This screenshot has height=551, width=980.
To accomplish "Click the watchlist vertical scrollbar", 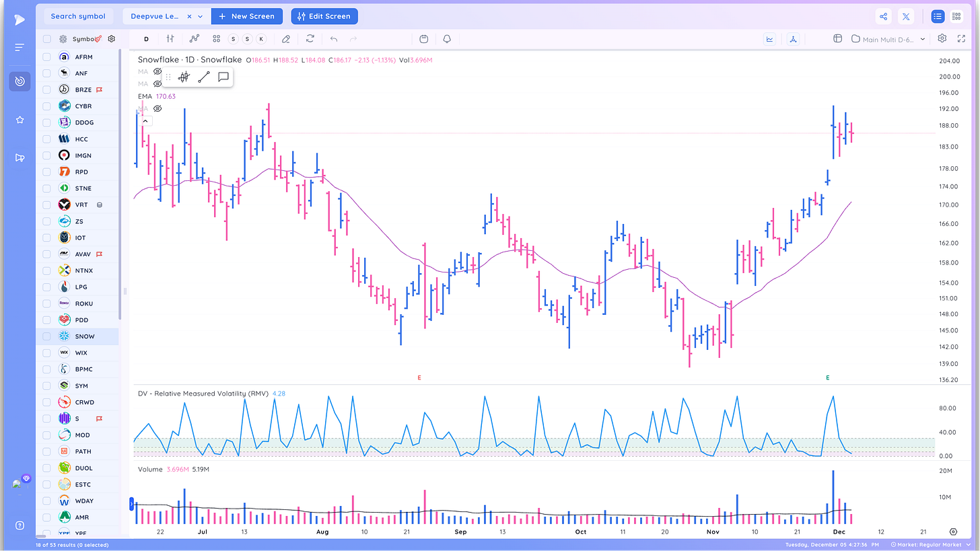I will coord(120,184).
